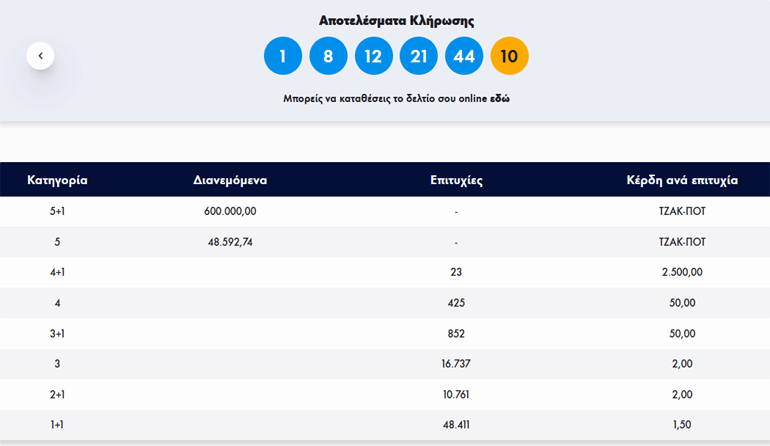770x446 pixels.
Task: Click the 2.500,00 winnings value
Action: [x=682, y=272]
